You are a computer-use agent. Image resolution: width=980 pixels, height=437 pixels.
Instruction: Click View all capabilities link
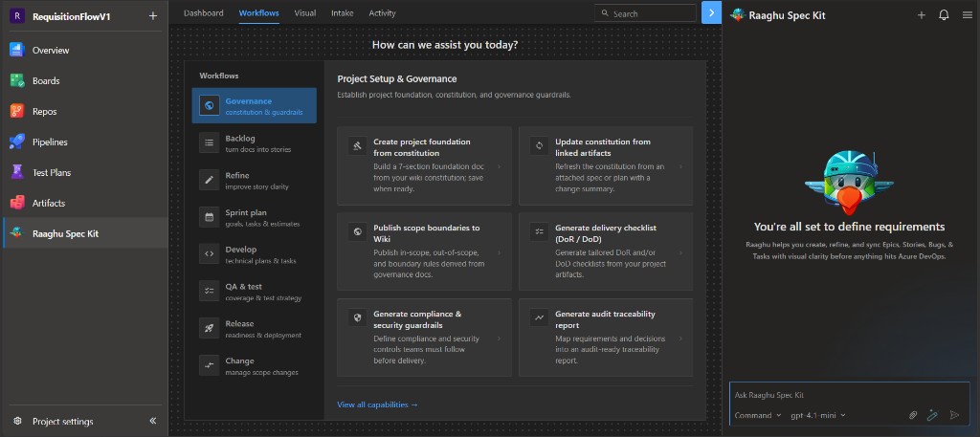tap(377, 404)
